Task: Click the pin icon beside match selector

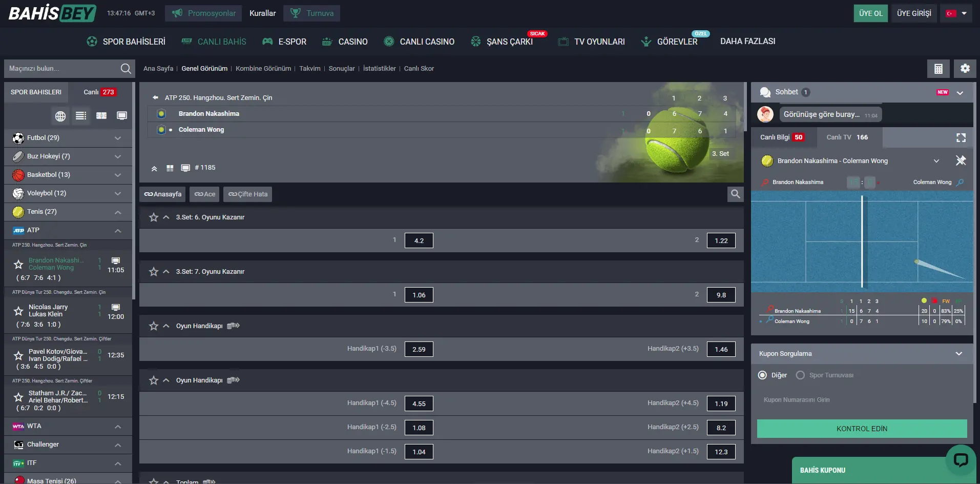Action: coord(961,160)
